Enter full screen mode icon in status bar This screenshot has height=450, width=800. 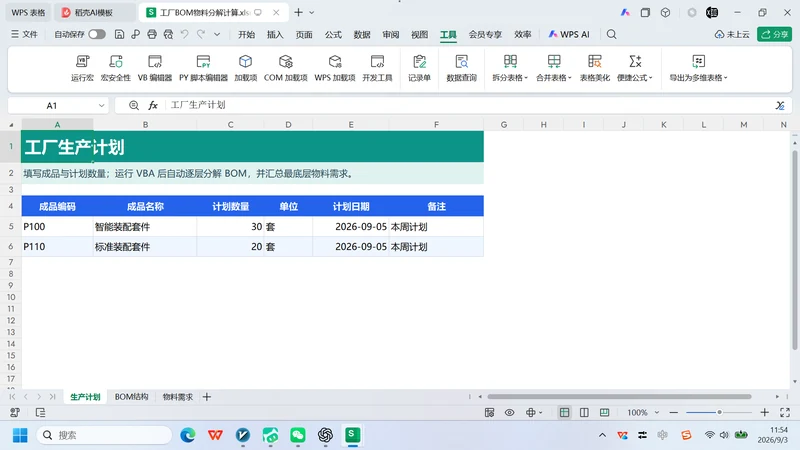point(785,412)
